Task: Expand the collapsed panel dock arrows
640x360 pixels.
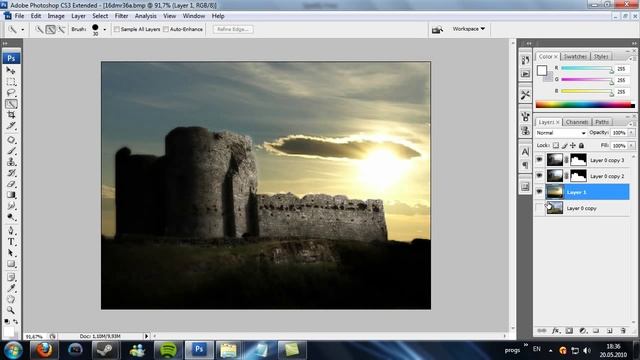Action: click(529, 43)
